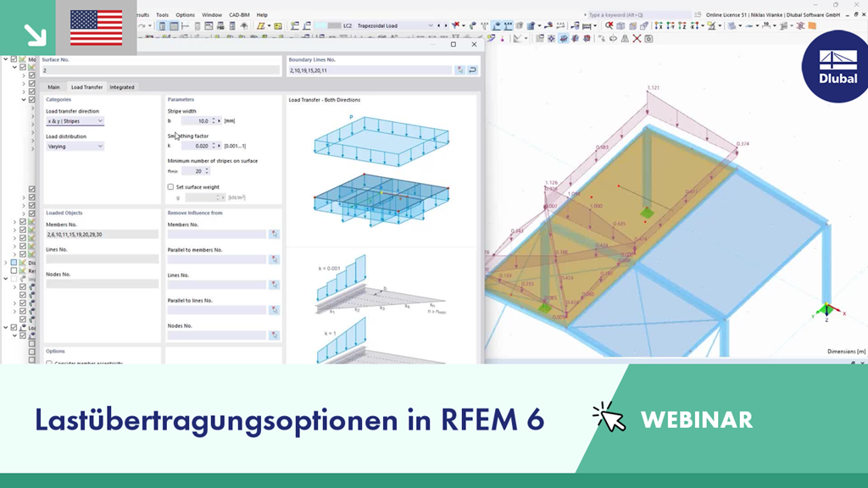Go to previous load case arrow
The width and height of the screenshot is (868, 488).
(439, 25)
